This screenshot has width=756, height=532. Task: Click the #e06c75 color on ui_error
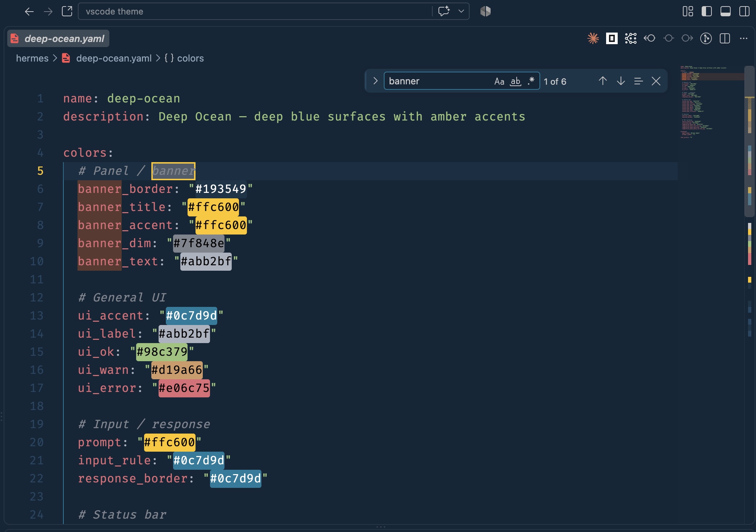[184, 388]
